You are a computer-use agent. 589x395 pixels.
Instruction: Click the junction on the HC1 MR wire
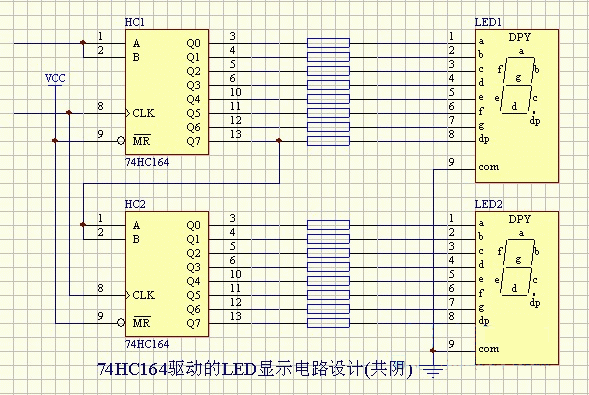(55, 140)
